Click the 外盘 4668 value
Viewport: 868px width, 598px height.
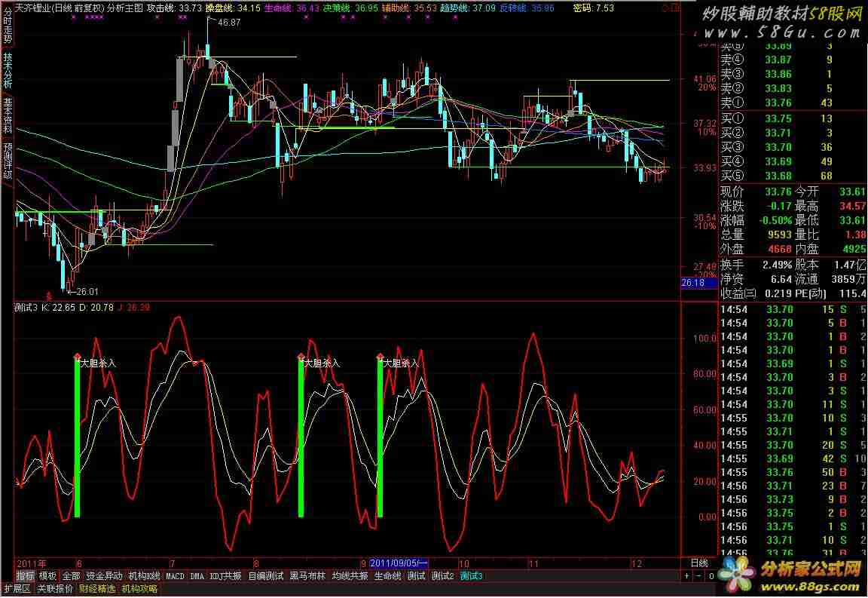pos(779,250)
